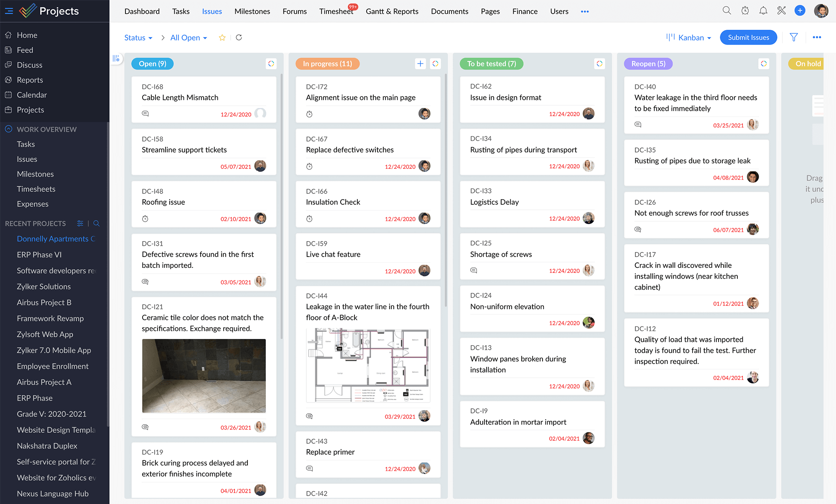
Task: Select Donnelly Apartments from recent projects
Action: [56, 238]
